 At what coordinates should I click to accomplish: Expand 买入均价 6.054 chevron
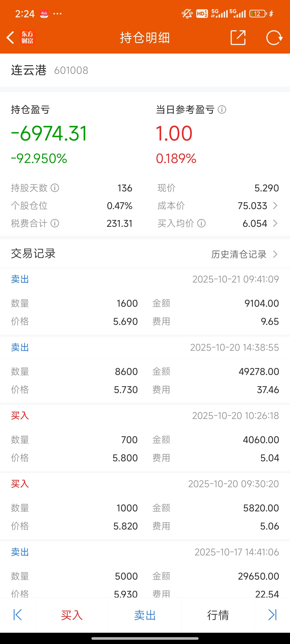click(x=275, y=223)
